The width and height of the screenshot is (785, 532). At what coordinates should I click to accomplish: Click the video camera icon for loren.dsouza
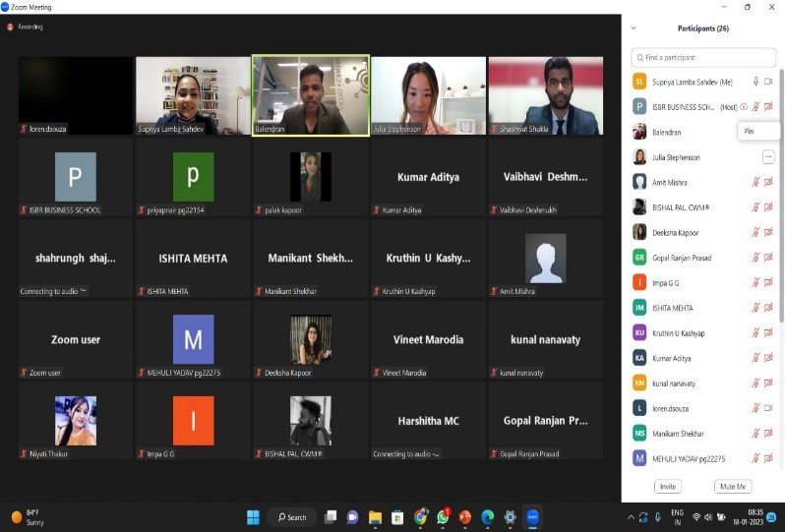point(768,408)
